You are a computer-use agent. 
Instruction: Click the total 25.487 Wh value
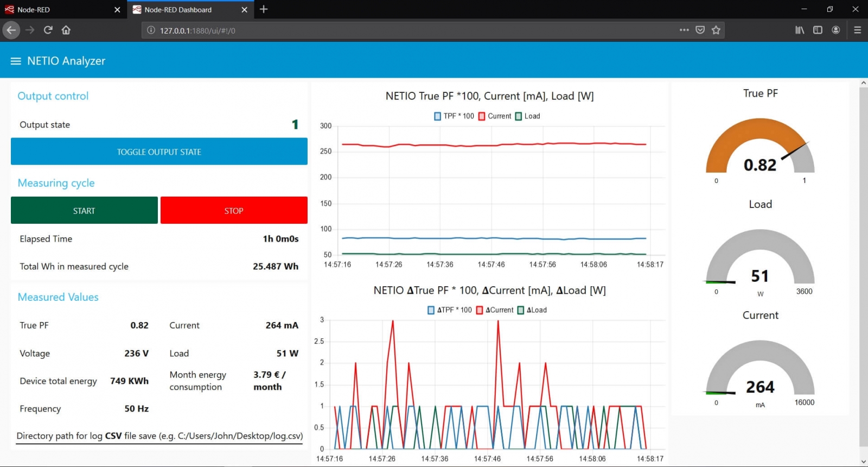tap(276, 267)
